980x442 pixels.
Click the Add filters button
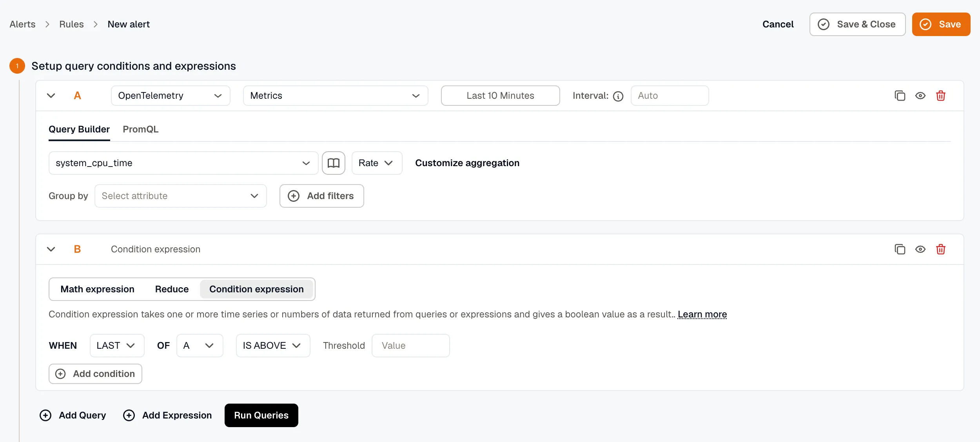(x=322, y=196)
